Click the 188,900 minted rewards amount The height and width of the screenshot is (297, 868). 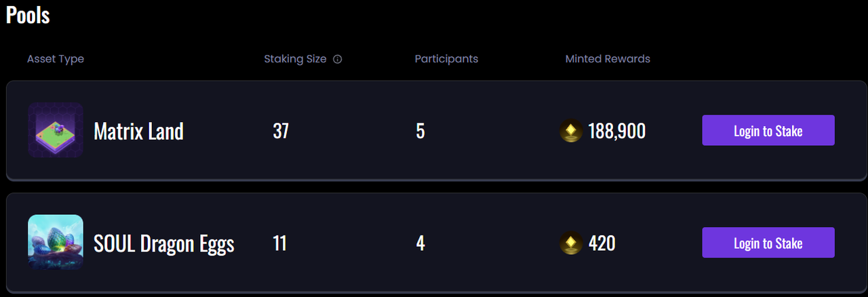click(x=616, y=131)
